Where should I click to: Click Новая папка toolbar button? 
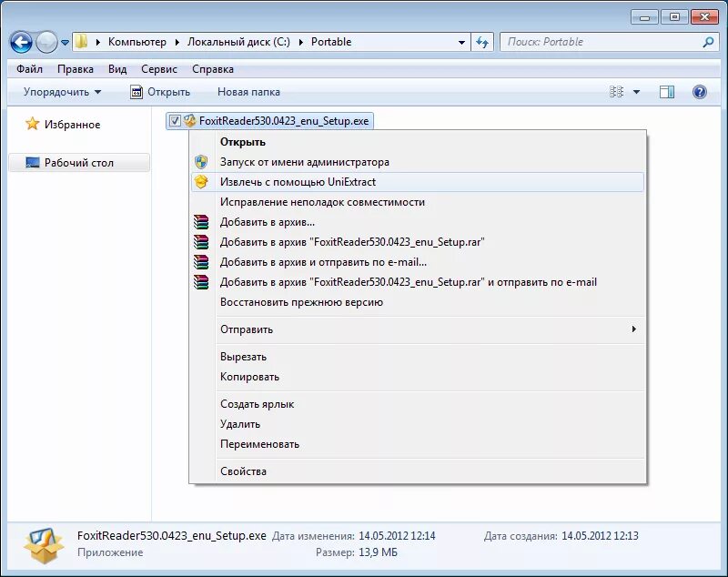point(248,92)
